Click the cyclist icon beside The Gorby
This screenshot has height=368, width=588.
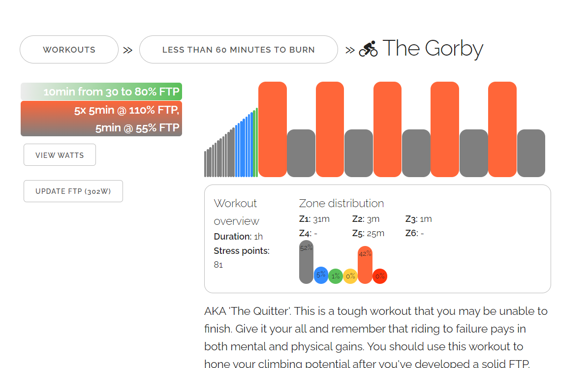[368, 49]
